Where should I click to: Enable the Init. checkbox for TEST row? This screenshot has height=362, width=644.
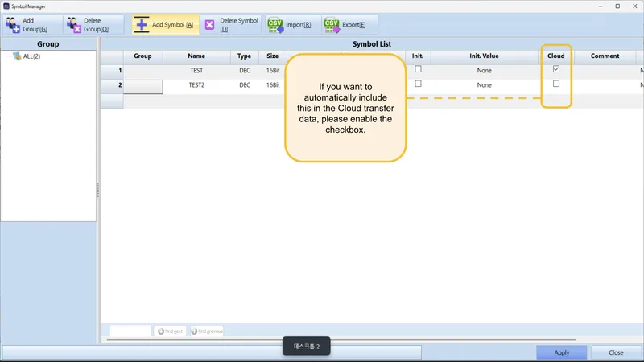(x=418, y=69)
